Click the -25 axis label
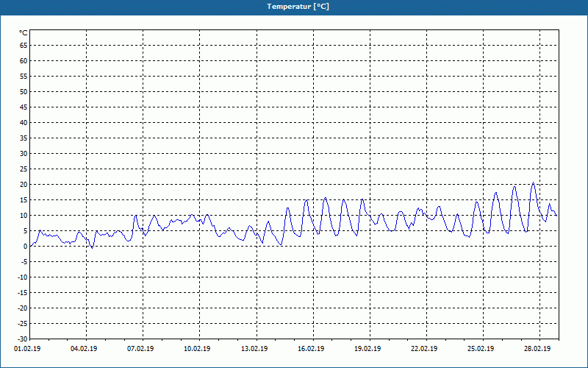The height and width of the screenshot is (368, 588). coord(23,324)
